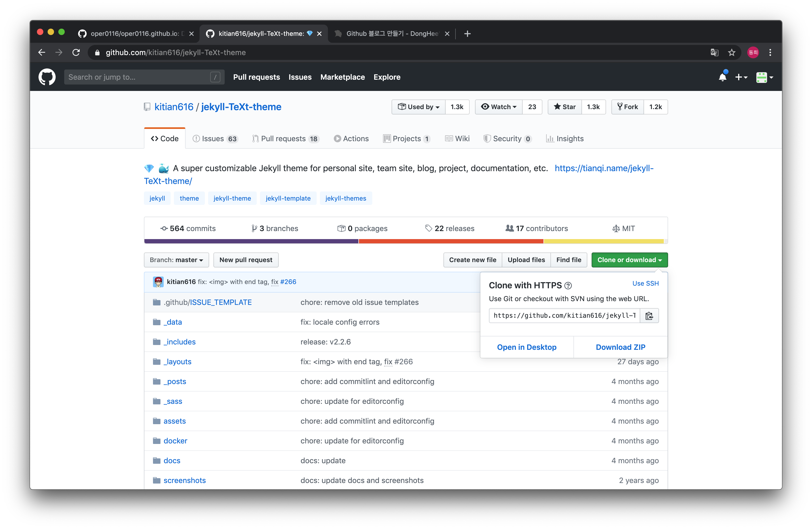The width and height of the screenshot is (812, 529).
Task: Click the Upload files button
Action: pyautogui.click(x=526, y=260)
